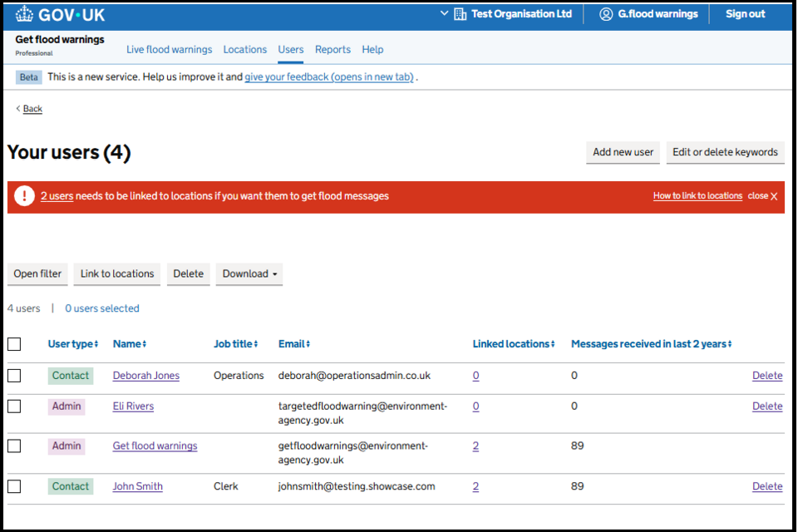Sort by Messages received in last 2 years
This screenshot has height=532, width=798.
click(651, 344)
